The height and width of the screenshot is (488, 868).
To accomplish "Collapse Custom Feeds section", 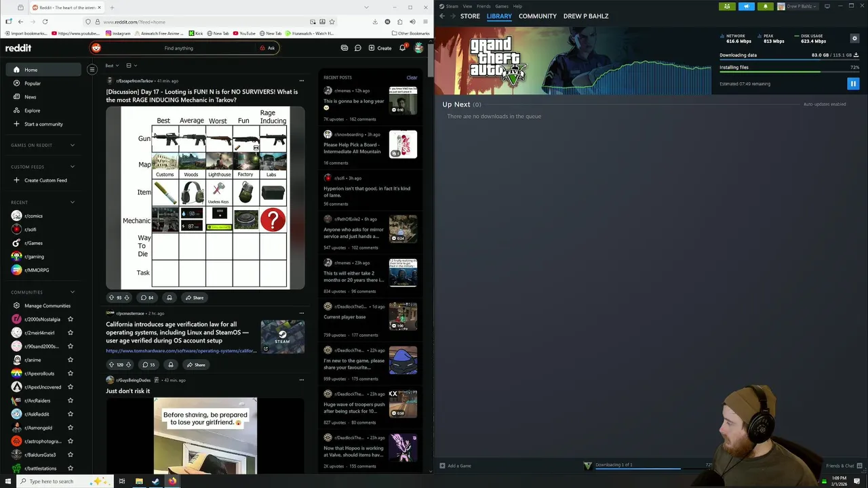I will coord(73,167).
